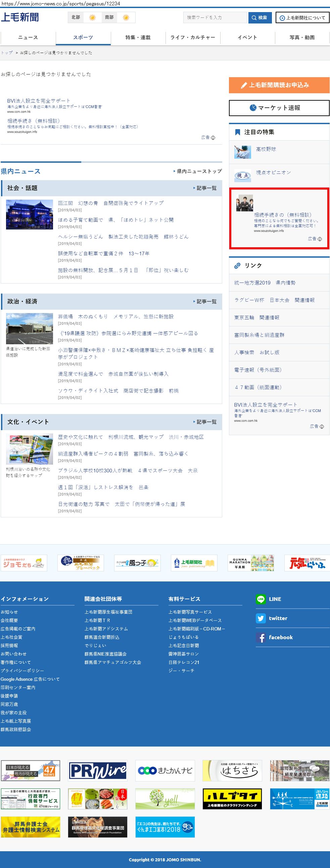Open the twitter icon link
This screenshot has height=868, width=330.
point(261,618)
